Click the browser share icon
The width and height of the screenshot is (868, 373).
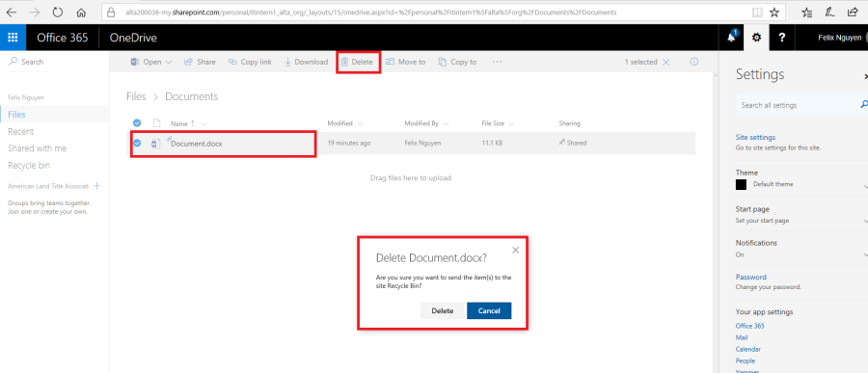click(853, 13)
